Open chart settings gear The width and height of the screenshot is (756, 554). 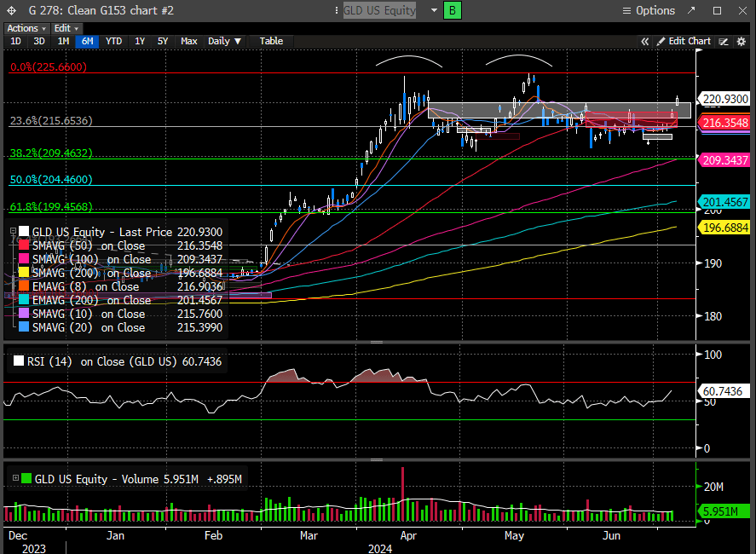click(x=742, y=42)
